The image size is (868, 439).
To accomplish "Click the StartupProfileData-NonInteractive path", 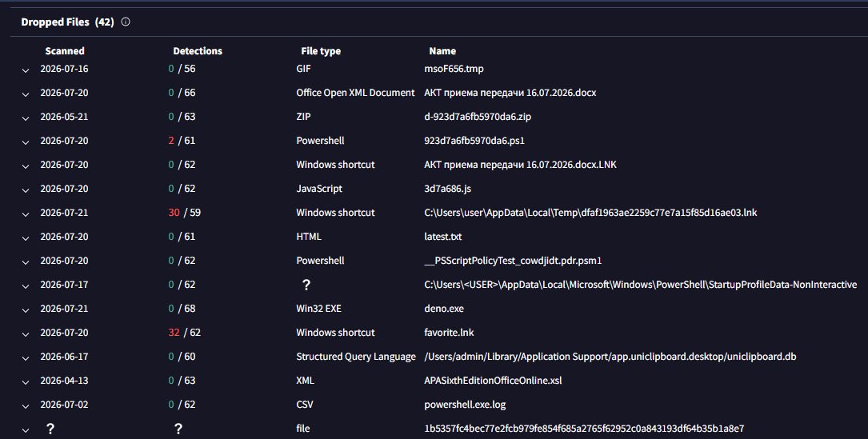I will click(641, 285).
